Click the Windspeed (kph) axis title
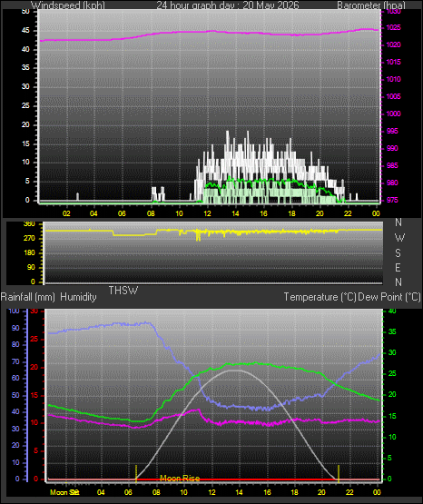Image resolution: width=423 pixels, height=504 pixels. (x=68, y=5)
